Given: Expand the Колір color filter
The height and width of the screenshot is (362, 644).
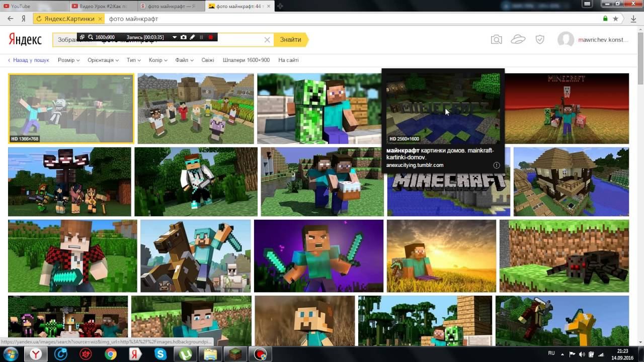Looking at the screenshot, I should [158, 60].
